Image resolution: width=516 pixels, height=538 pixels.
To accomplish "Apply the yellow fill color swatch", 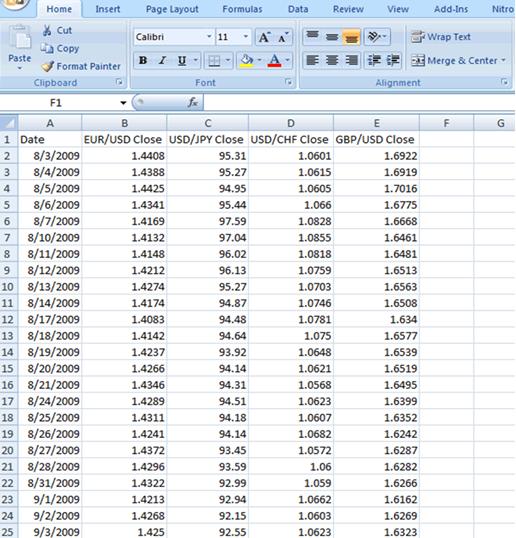I will (x=246, y=61).
